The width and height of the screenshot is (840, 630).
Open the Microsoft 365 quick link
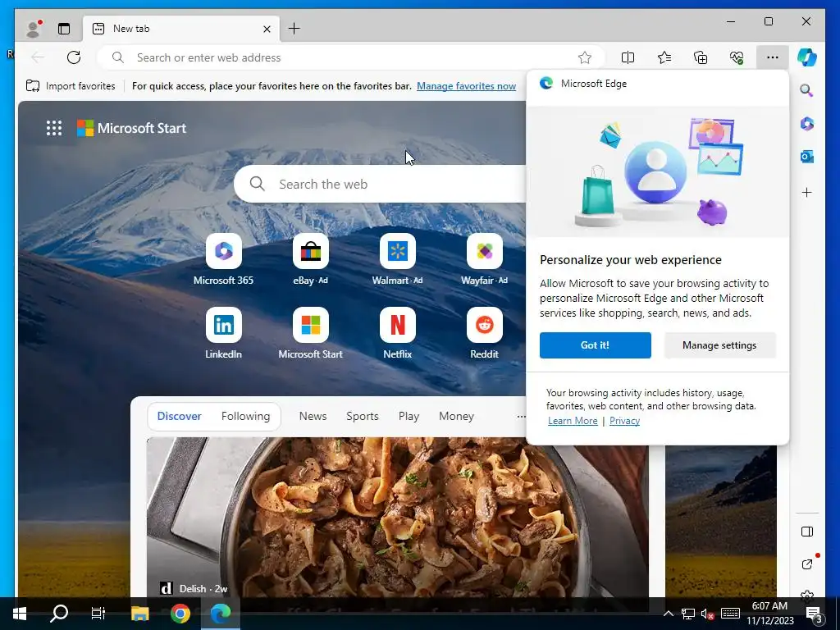tap(223, 259)
